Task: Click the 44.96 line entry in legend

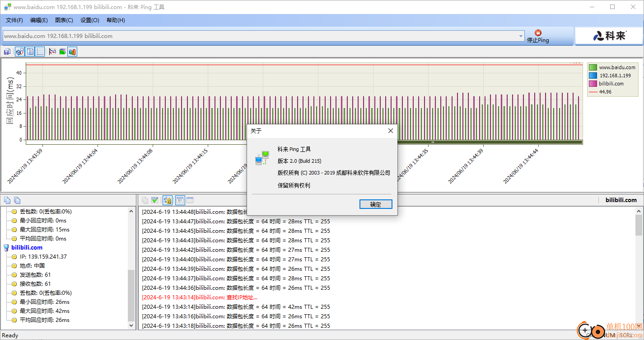Action: click(601, 92)
